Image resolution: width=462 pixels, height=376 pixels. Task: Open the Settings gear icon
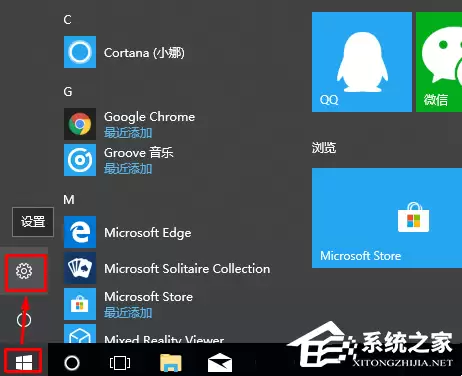click(24, 271)
